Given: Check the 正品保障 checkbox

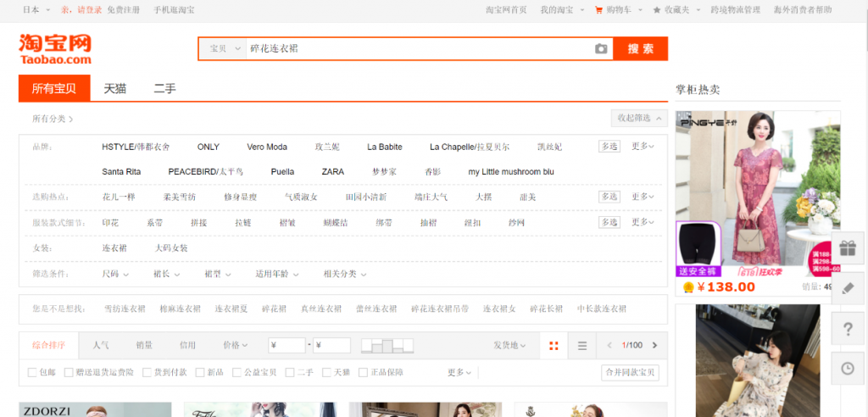Looking at the screenshot, I should (363, 373).
